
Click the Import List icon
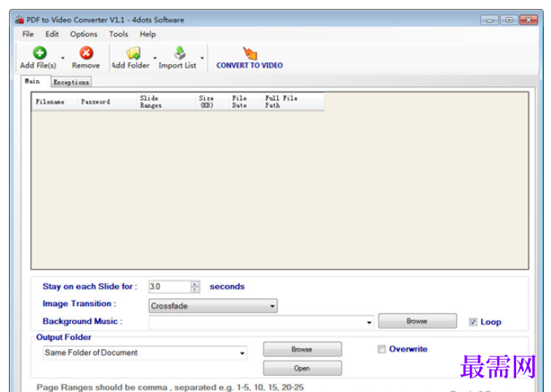click(x=180, y=53)
